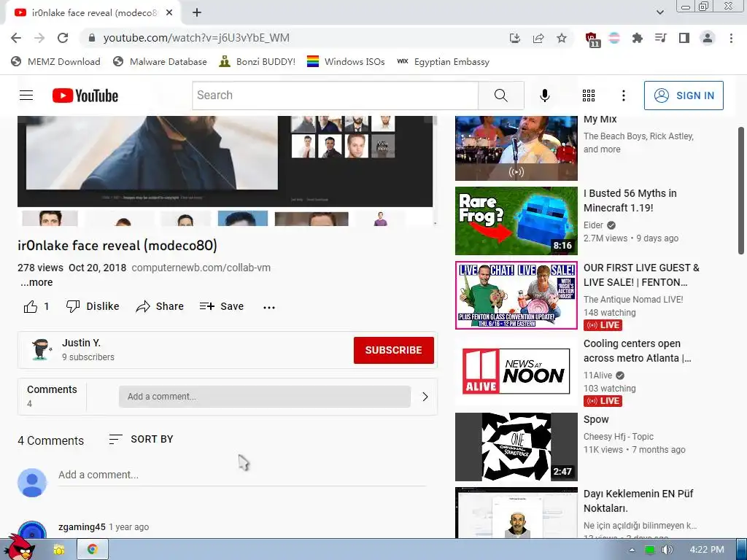Open MEMZ Download bookmark
This screenshot has width=747, height=560.
click(x=55, y=62)
